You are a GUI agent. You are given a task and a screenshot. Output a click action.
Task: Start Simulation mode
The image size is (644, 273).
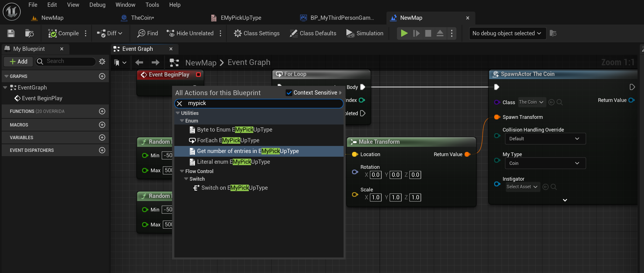(365, 33)
